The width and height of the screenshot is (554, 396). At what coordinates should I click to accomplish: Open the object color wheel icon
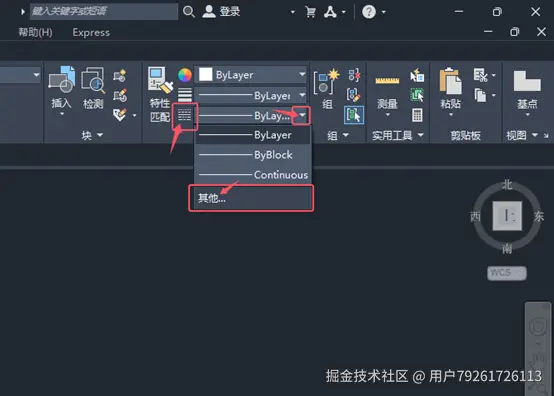click(185, 75)
